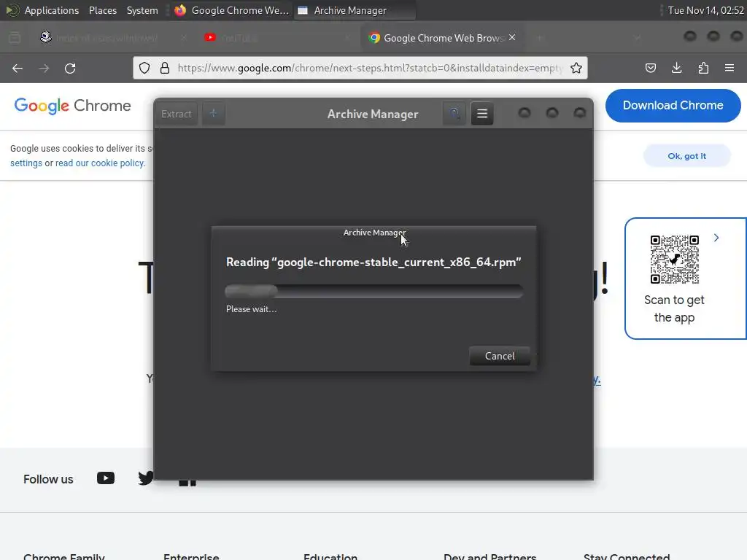Open the Places menu

click(102, 10)
